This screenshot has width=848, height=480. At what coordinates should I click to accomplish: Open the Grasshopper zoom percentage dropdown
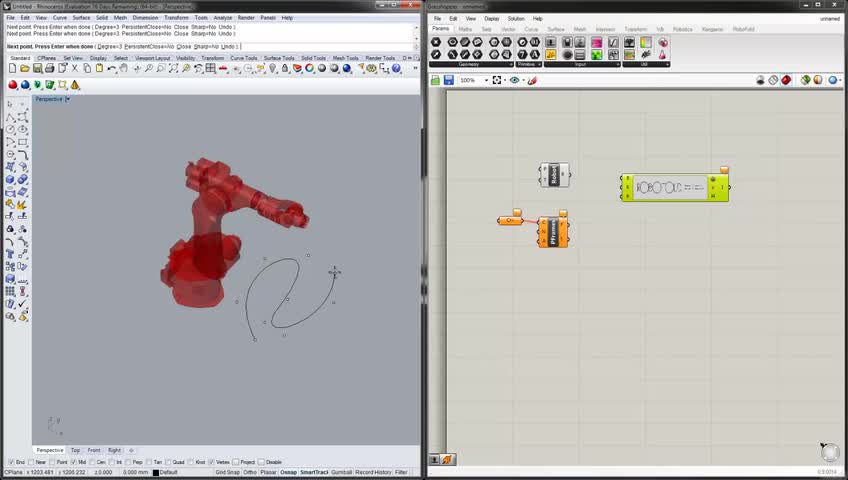click(x=484, y=80)
